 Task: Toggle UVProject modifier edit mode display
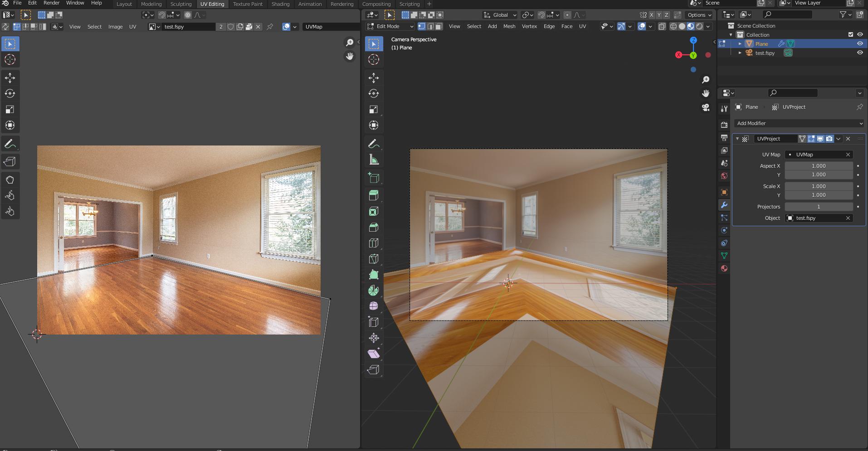tap(811, 139)
